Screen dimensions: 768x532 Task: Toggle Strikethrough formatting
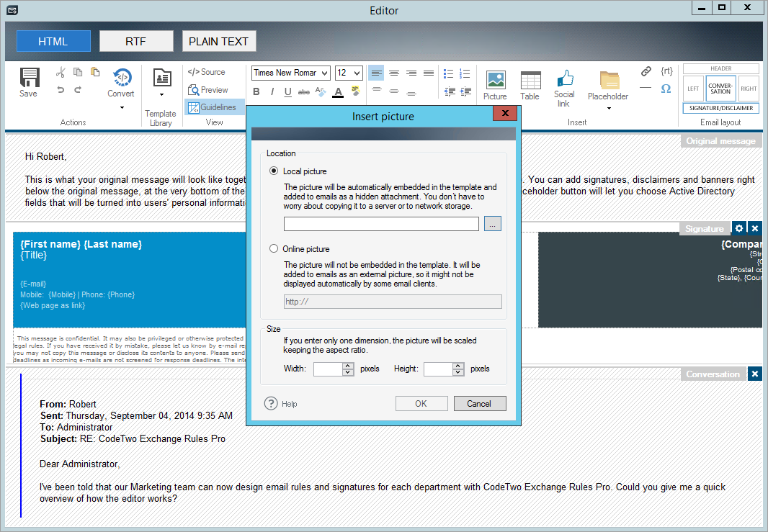click(304, 91)
